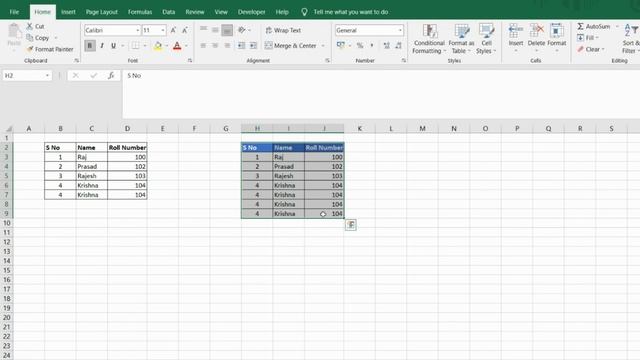Viewport: 640px width, 360px height.
Task: Switch to the Page Layout tab
Action: pos(102,12)
